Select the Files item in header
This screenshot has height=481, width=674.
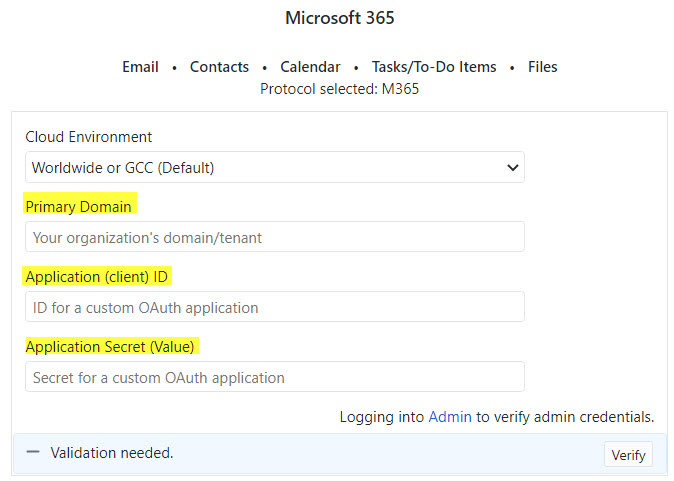point(542,67)
